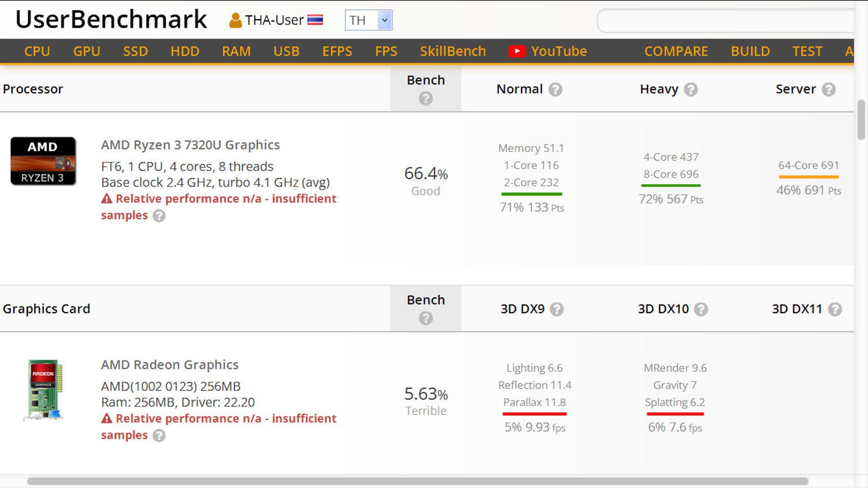
Task: Open the AMD Radeon Graphics link
Action: click(170, 365)
